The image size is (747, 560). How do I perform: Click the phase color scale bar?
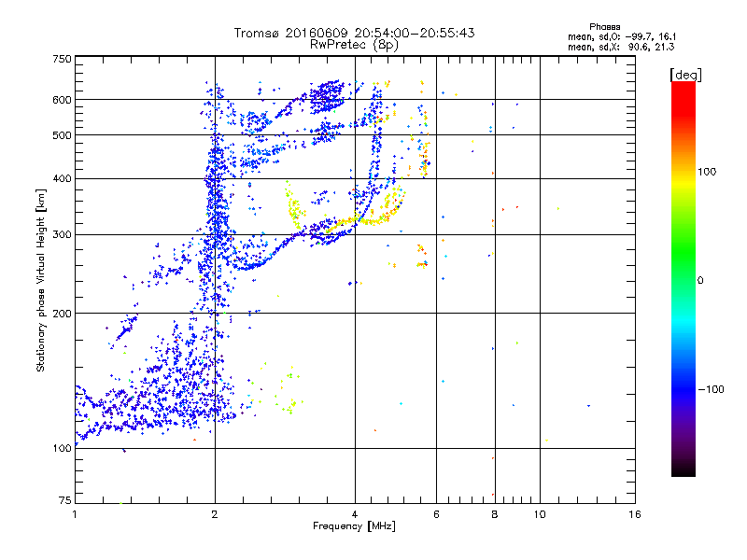(684, 279)
